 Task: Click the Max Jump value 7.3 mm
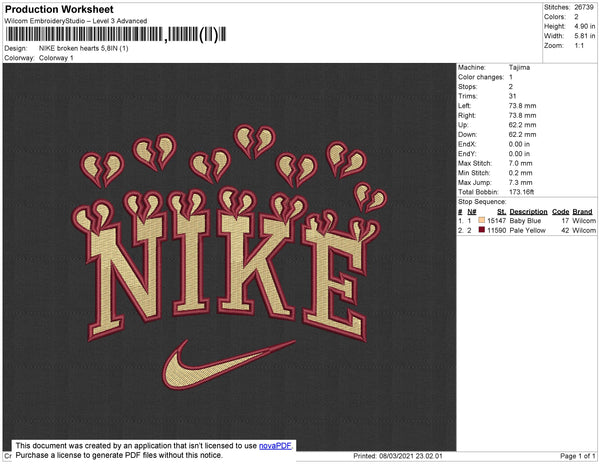(520, 182)
